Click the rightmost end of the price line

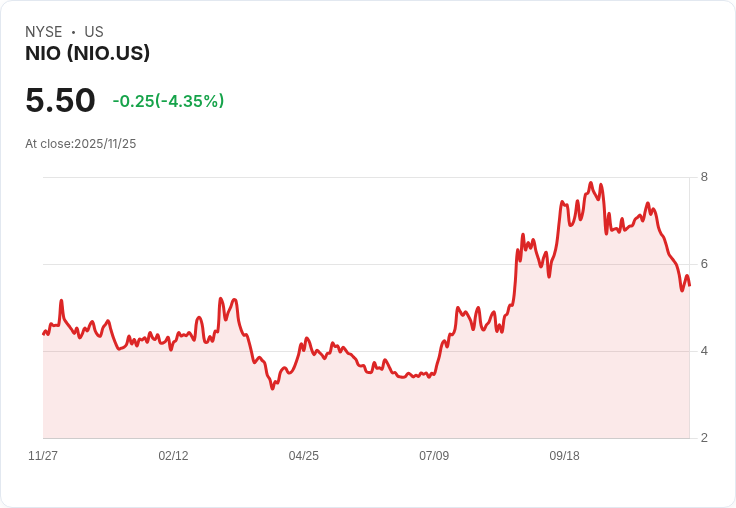(689, 286)
